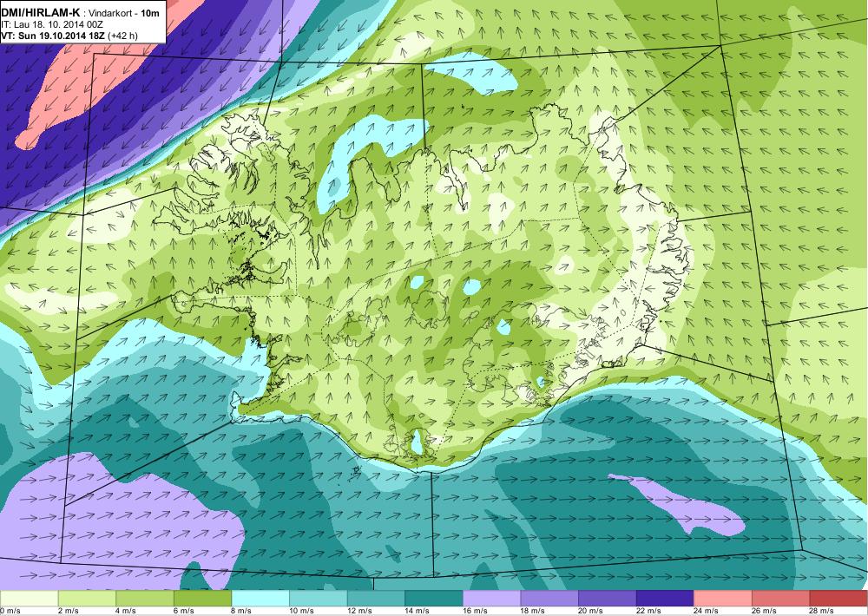Click the "18 m/s" legend label
Screen dimensions: 868x616
[x=533, y=611]
